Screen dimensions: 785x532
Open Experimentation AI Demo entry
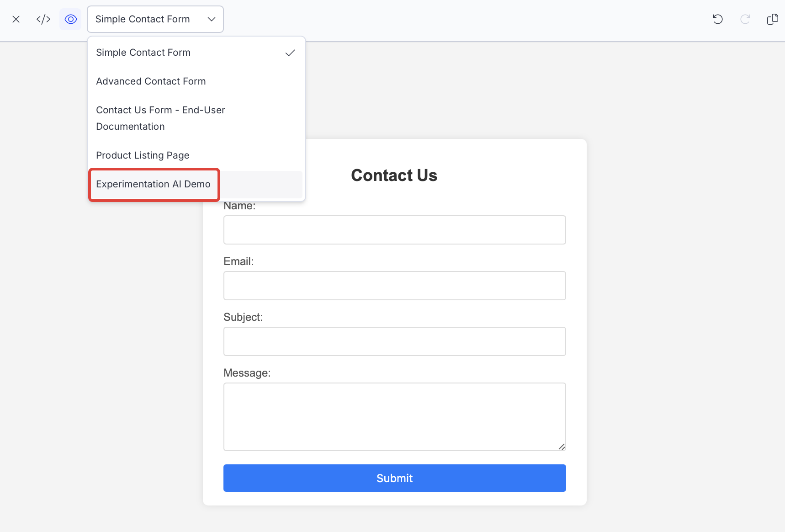click(154, 184)
